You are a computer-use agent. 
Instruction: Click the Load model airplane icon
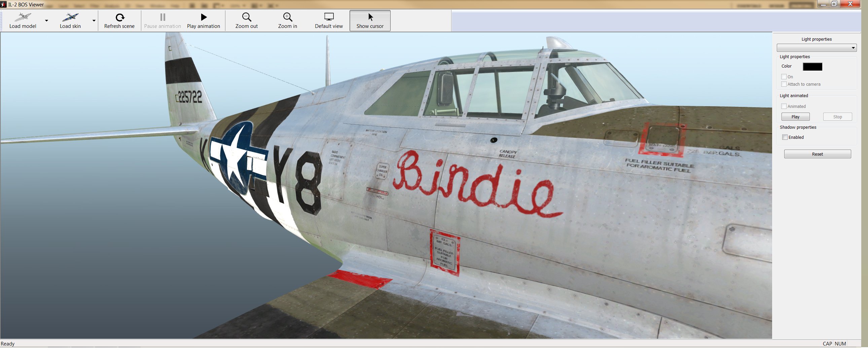(x=23, y=17)
